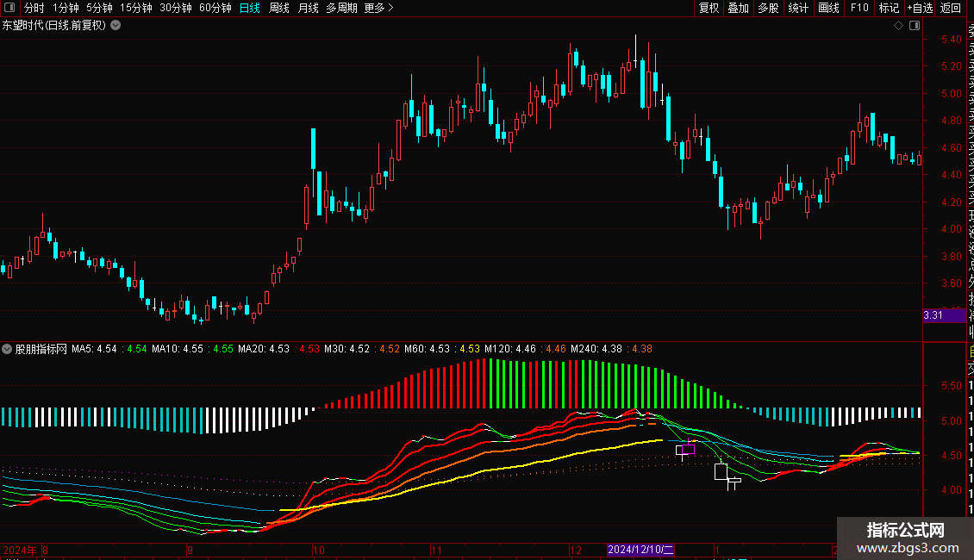Click the 2024年 label on the time axis

tap(20, 550)
